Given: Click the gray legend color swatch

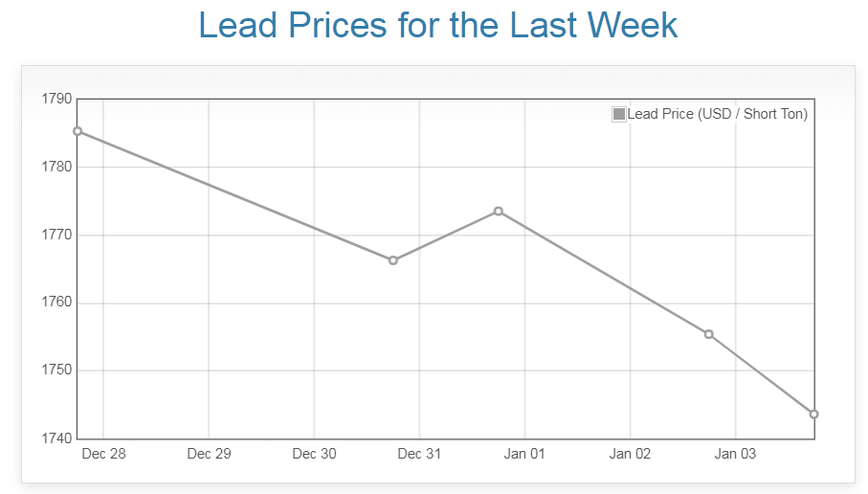Looking at the screenshot, I should point(619,114).
